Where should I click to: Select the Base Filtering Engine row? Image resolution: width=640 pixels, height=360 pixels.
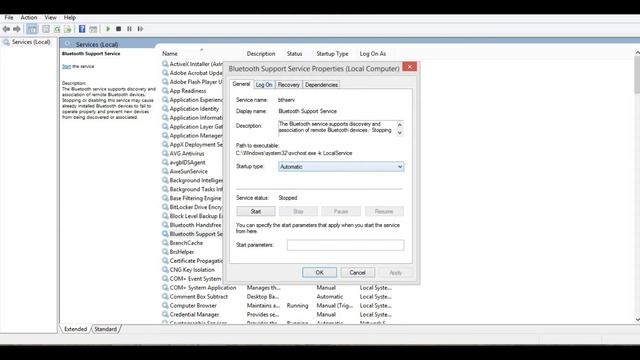coord(192,198)
